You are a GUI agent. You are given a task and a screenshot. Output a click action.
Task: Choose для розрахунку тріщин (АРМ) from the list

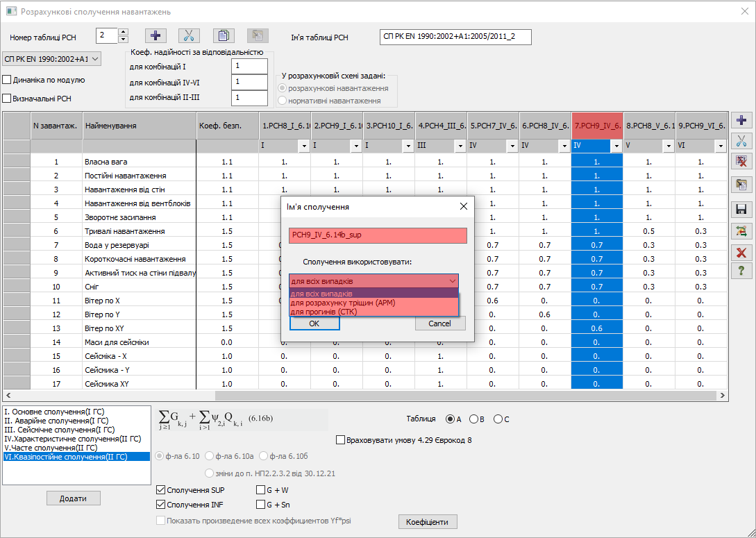click(x=343, y=303)
